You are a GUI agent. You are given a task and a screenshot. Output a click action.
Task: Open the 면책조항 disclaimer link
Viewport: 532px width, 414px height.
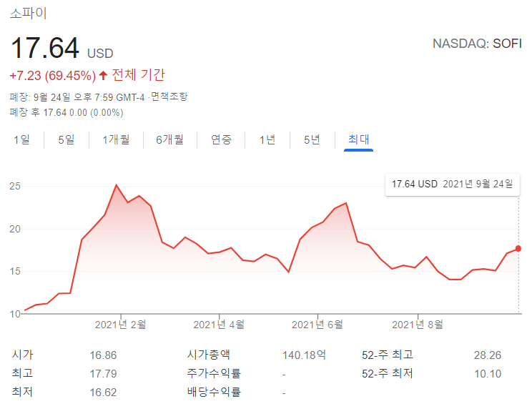coord(169,97)
